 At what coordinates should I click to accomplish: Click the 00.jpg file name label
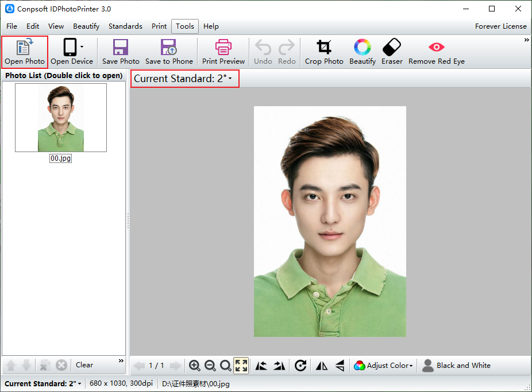click(61, 158)
